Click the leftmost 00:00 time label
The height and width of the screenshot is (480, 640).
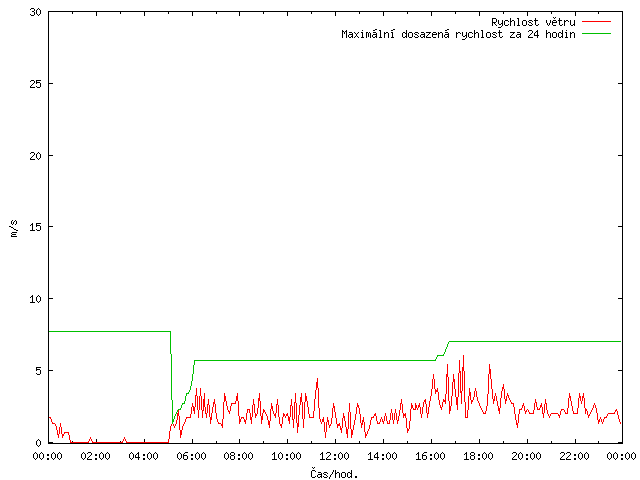(x=48, y=456)
